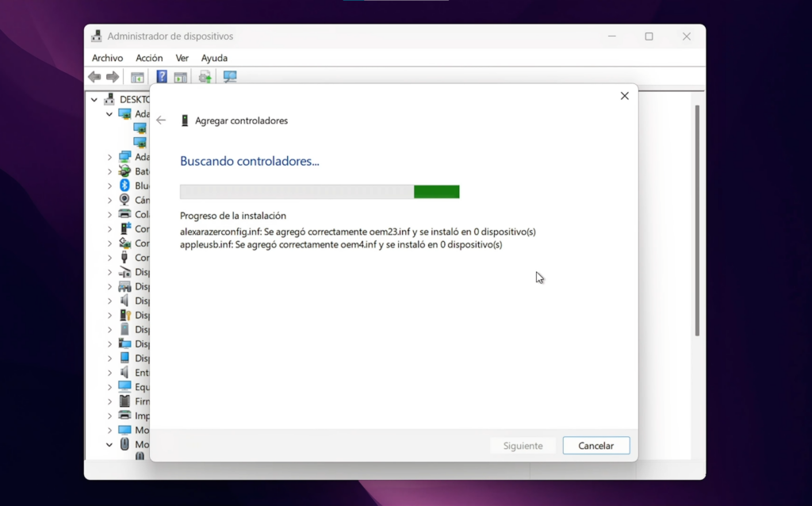Click the toolbar back arrow icon

(94, 77)
